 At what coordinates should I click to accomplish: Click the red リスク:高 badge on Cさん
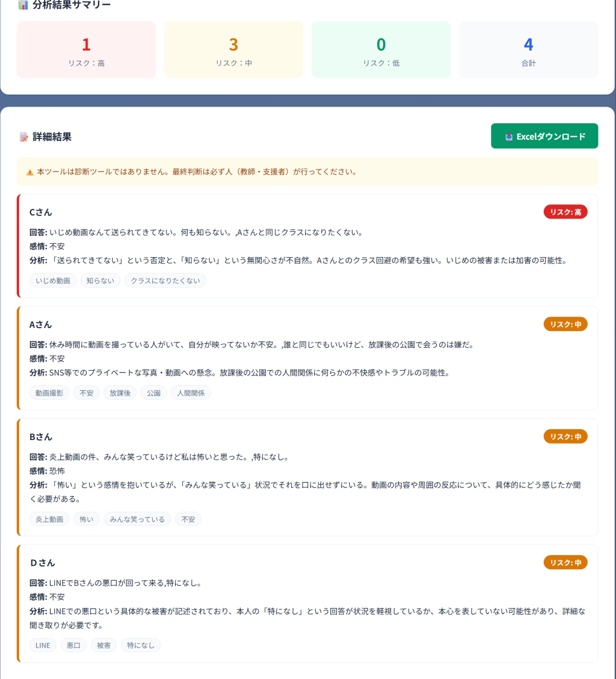coord(565,212)
